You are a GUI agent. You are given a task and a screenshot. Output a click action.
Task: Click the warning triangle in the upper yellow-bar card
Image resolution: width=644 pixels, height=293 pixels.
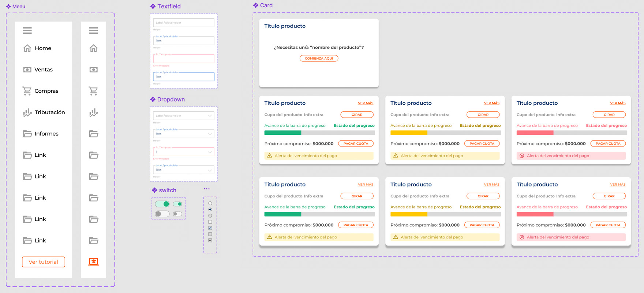click(x=396, y=156)
